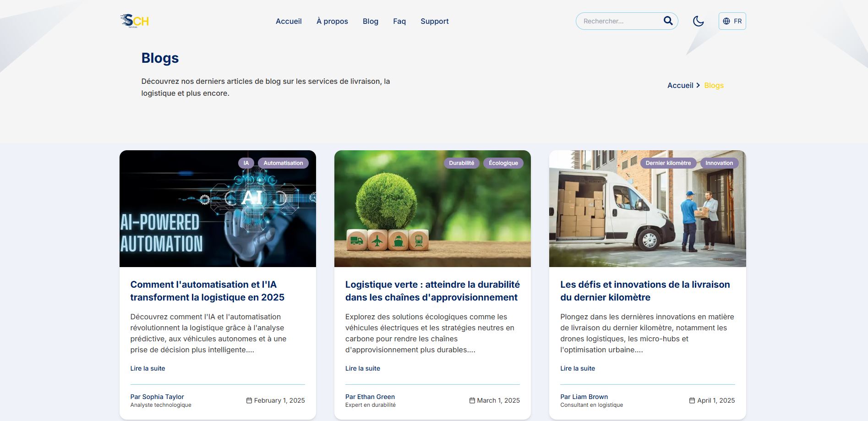This screenshot has height=421, width=868.
Task: Click the Écologique tag badge
Action: [x=503, y=163]
